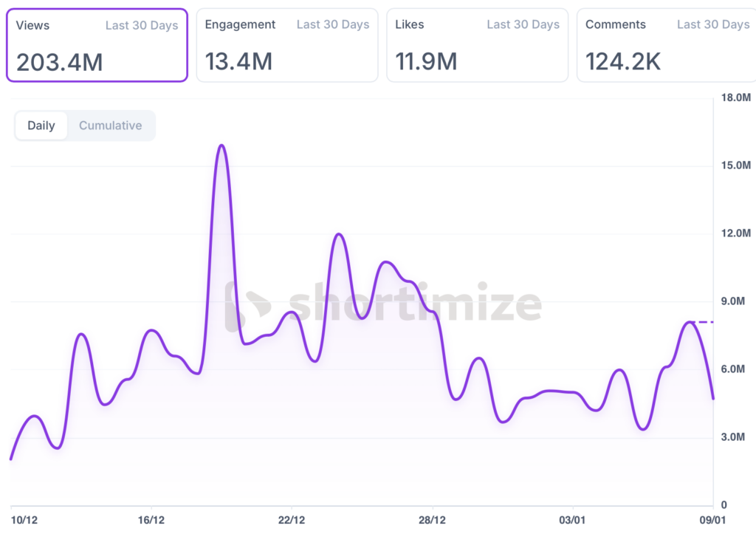Expand 'Last 30 Days' on Comments card
This screenshot has height=534, width=756.
[x=712, y=24]
